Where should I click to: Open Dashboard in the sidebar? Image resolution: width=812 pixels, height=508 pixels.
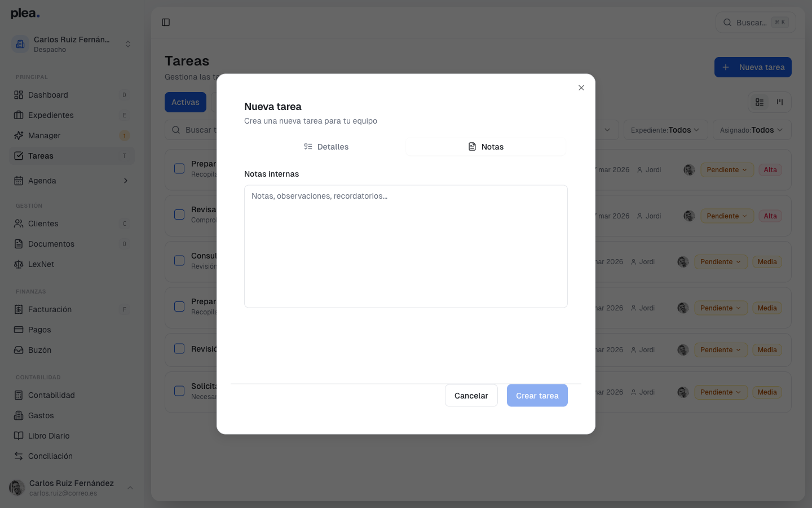point(72,95)
